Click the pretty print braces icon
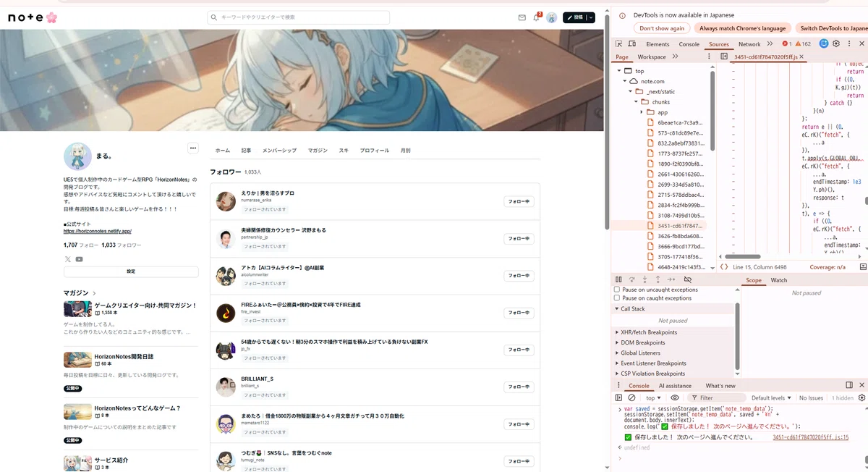 pyautogui.click(x=724, y=267)
